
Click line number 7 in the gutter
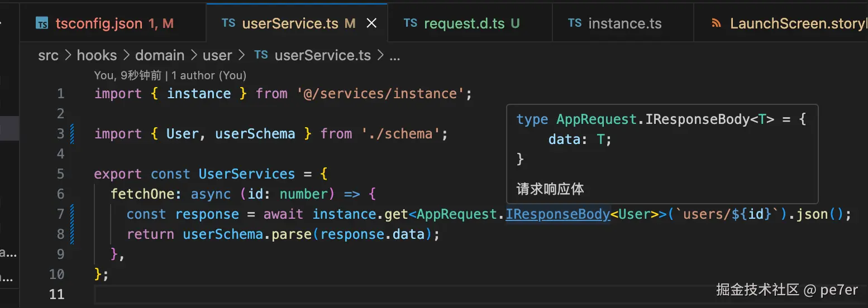tap(60, 214)
